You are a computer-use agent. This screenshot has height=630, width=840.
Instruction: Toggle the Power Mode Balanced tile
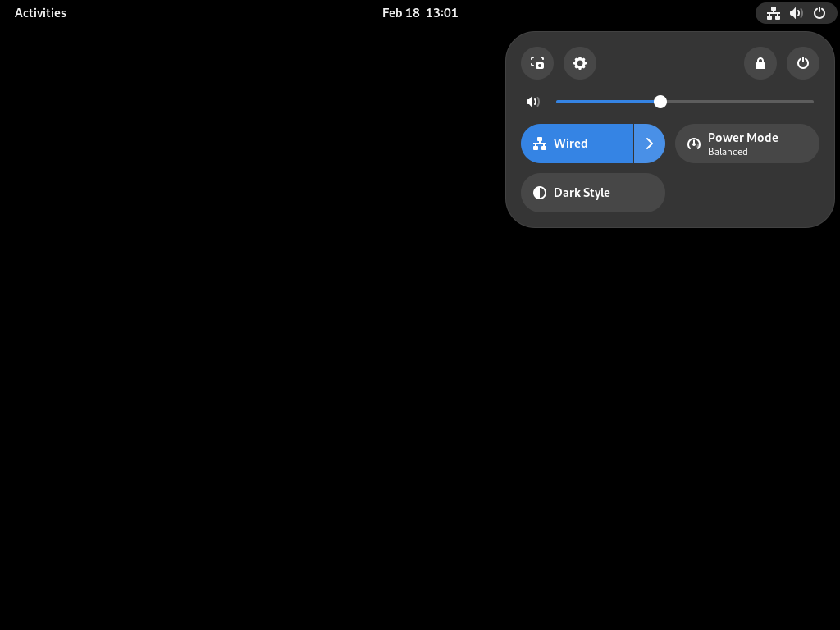[746, 144]
